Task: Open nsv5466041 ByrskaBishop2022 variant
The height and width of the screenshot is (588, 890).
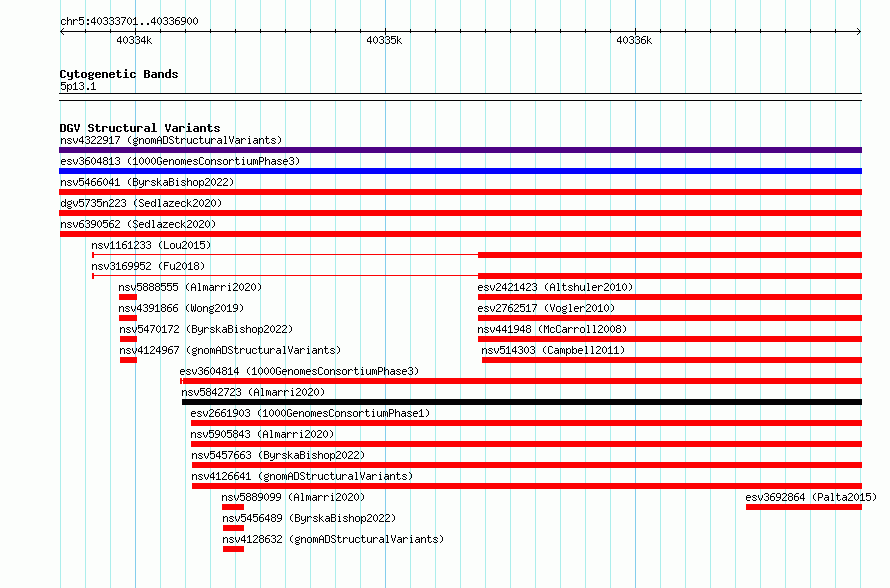Action: click(x=147, y=182)
